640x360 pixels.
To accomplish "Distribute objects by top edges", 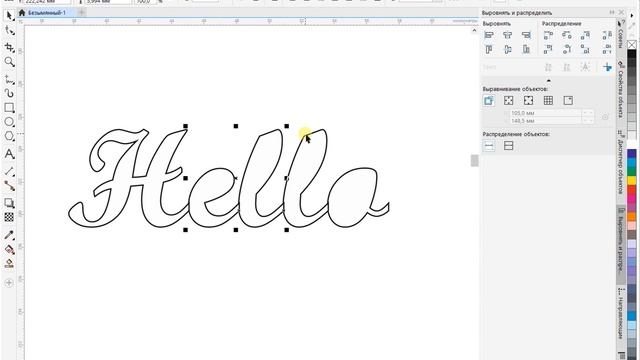I will (x=548, y=49).
